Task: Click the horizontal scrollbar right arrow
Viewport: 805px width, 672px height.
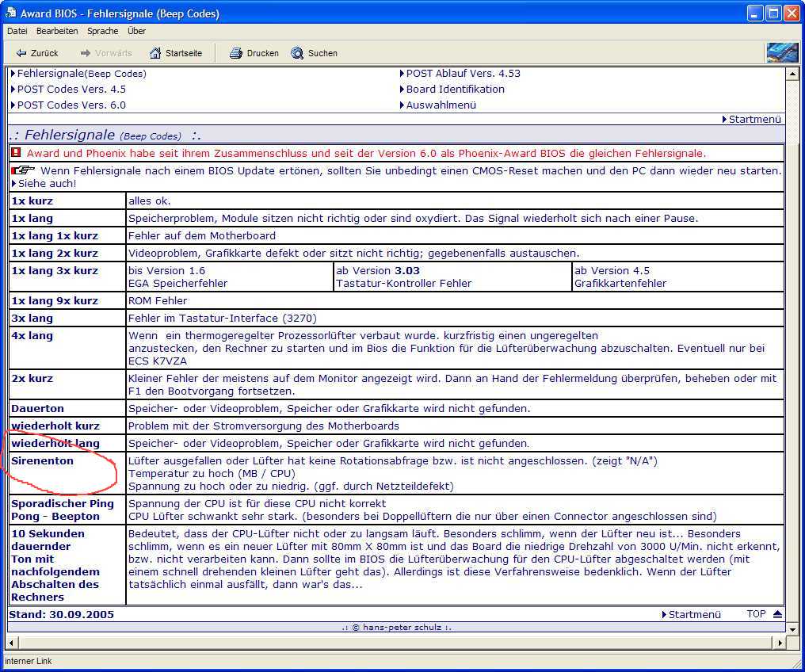Action: click(x=780, y=642)
